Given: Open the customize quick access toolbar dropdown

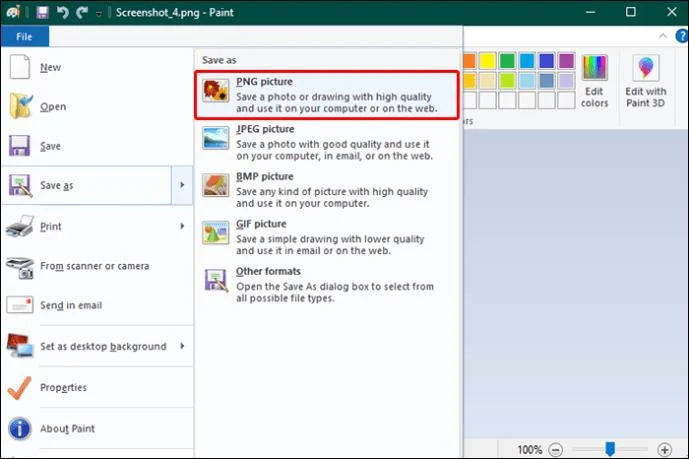Looking at the screenshot, I should pyautogui.click(x=99, y=14).
